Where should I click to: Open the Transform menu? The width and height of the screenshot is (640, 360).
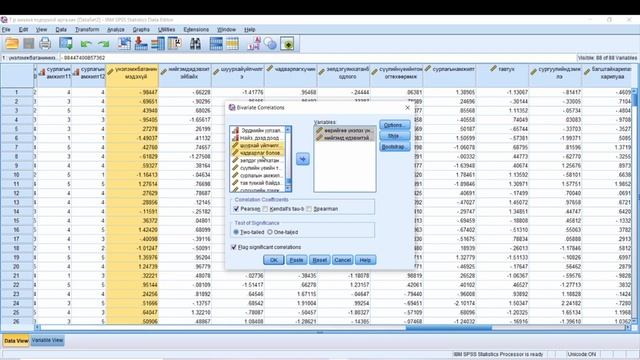87,29
